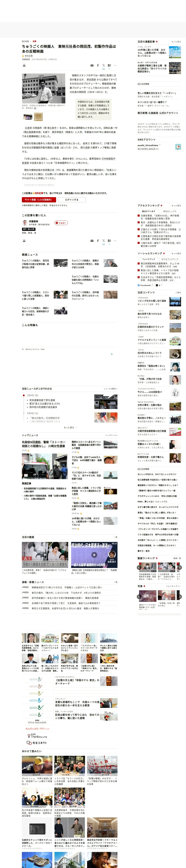The image size is (186, 868).
Task: Open related news 西河克己監督の壮絶な従軍体験
Action: click(35, 264)
